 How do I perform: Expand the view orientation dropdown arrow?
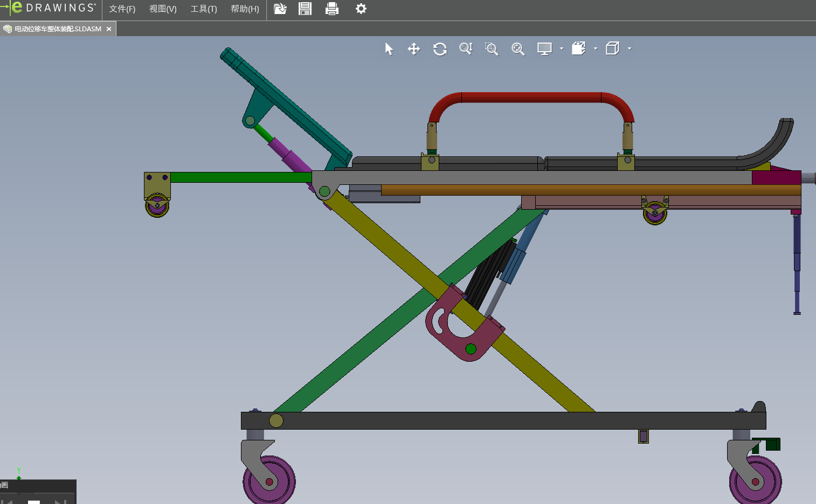[596, 49]
